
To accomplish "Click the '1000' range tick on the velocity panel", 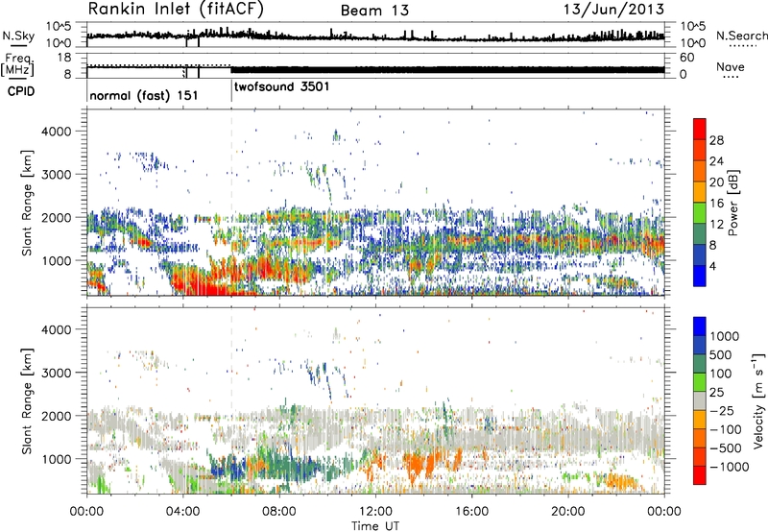I will 56,458.
